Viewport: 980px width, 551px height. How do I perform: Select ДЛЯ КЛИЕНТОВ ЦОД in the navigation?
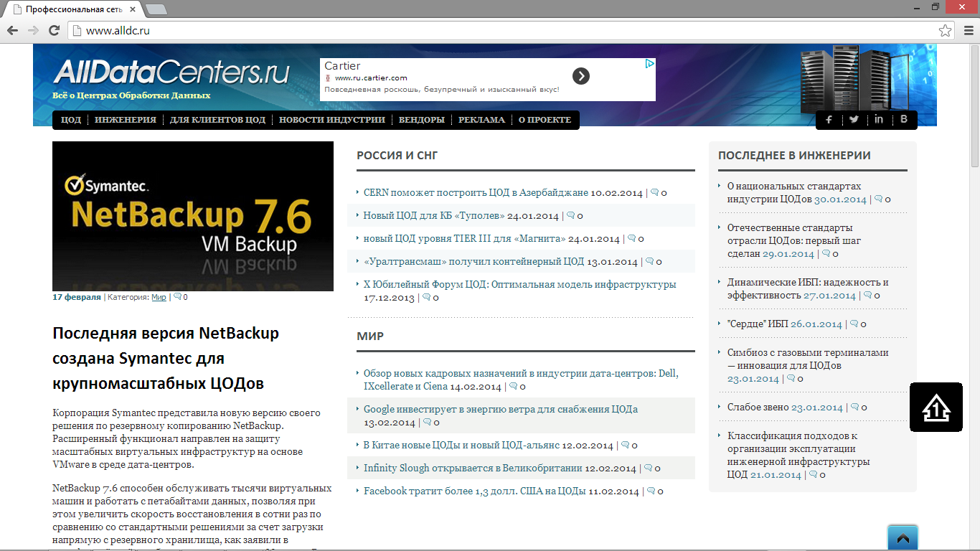(x=218, y=120)
